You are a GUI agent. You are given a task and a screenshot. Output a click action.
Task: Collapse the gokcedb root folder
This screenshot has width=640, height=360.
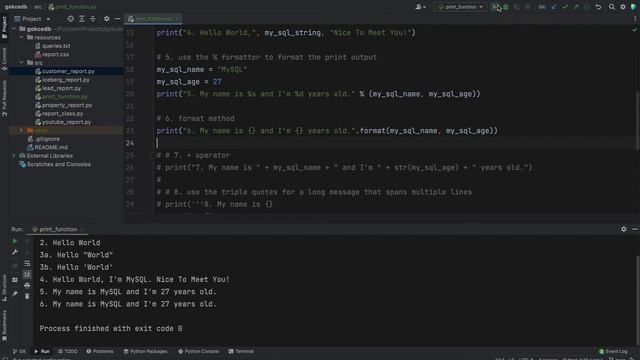tap(14, 29)
